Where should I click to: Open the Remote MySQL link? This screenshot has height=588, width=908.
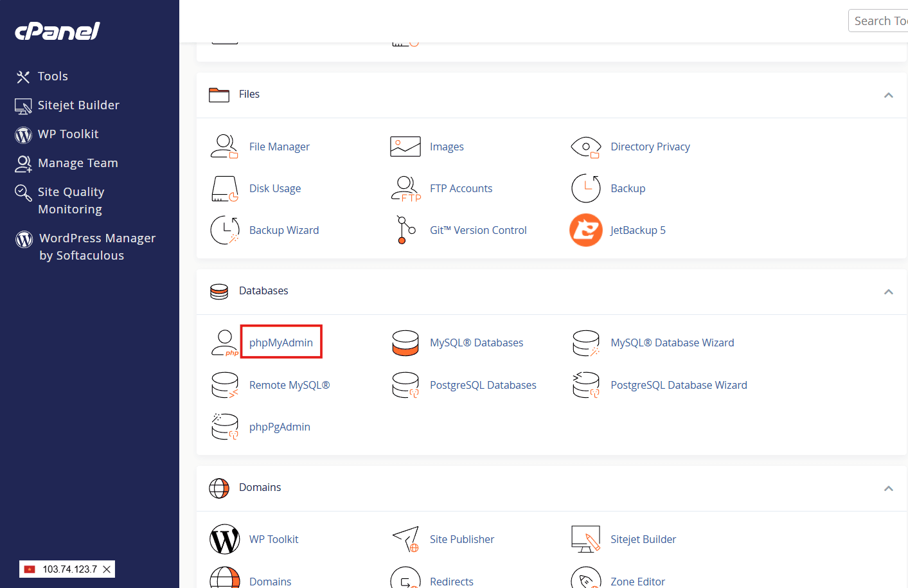(289, 384)
